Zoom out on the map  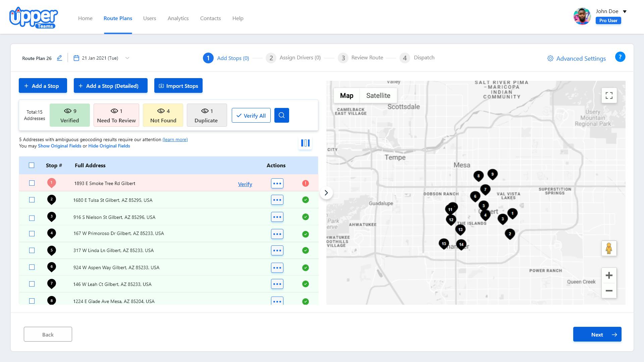pyautogui.click(x=609, y=291)
